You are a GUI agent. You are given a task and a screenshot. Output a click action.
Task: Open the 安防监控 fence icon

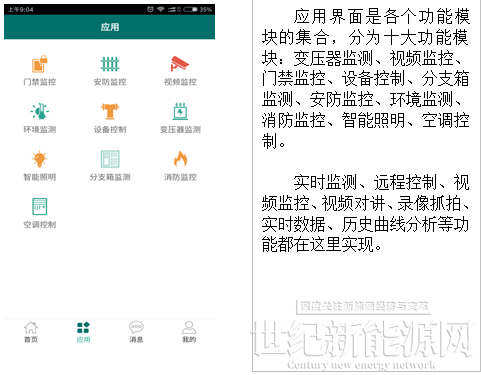110,64
